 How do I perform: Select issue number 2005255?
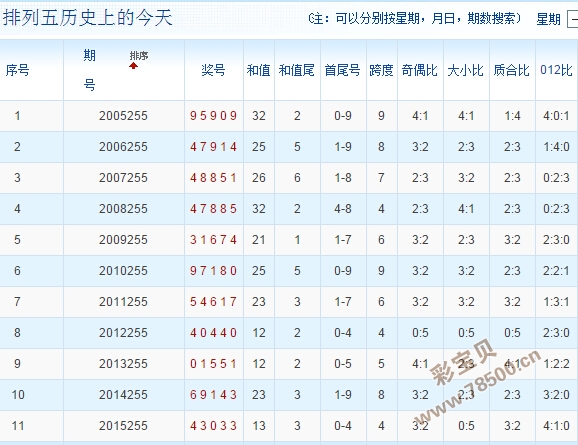pos(123,116)
